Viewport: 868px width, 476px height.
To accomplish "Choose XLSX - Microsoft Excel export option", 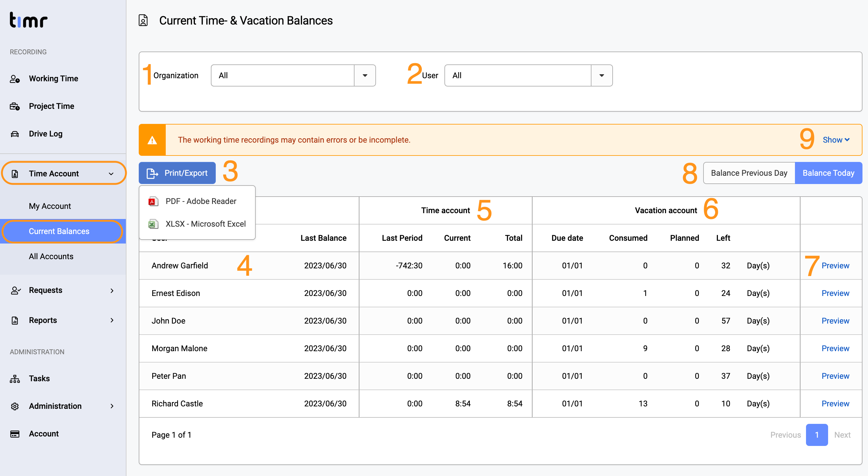I will click(197, 224).
